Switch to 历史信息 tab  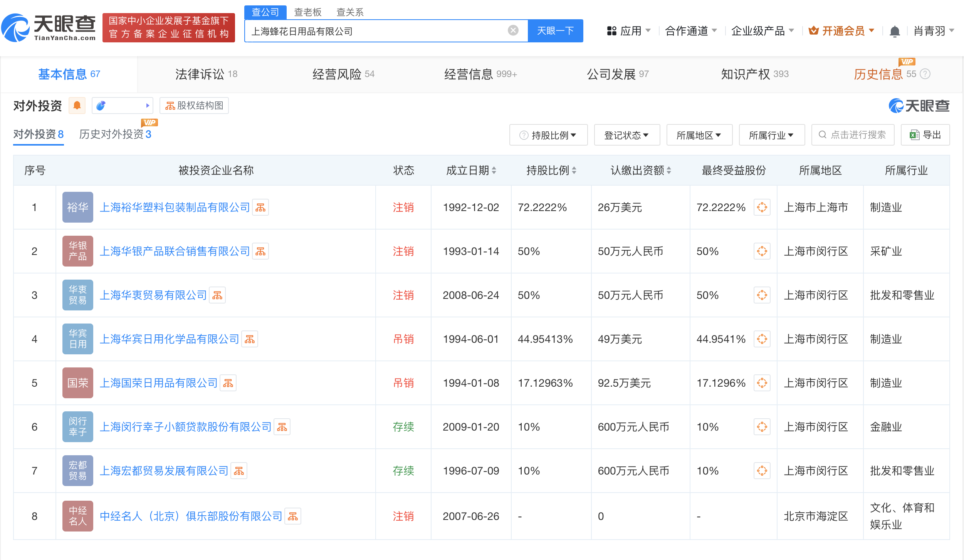(885, 74)
